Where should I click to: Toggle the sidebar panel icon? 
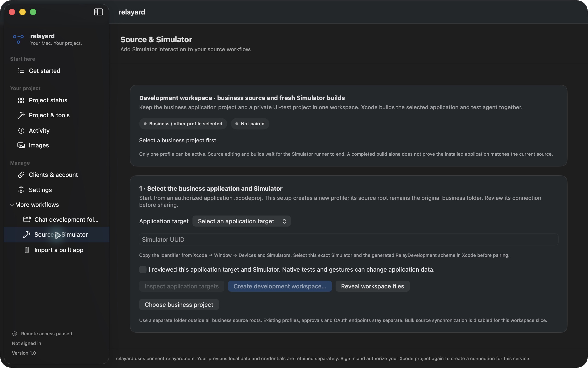98,12
